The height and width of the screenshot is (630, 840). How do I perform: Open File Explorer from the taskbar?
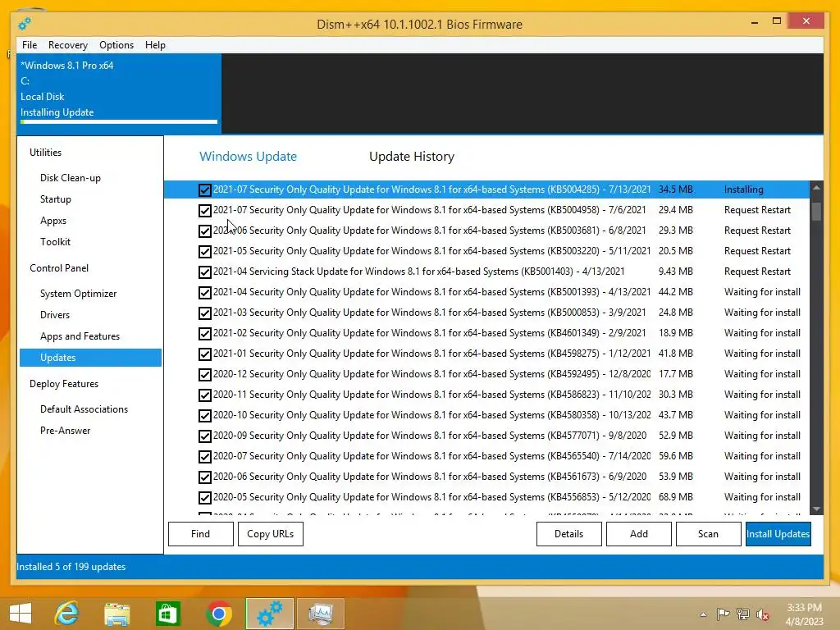coord(116,614)
